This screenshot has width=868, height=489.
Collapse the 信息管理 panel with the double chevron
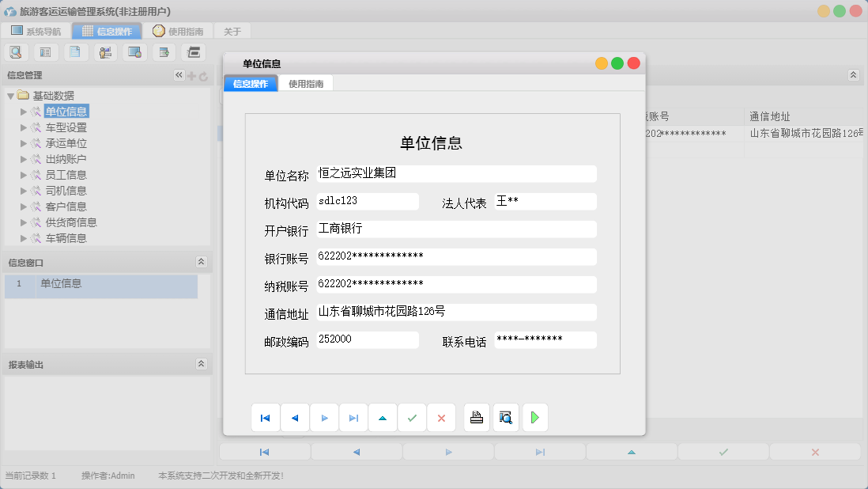pos(179,75)
